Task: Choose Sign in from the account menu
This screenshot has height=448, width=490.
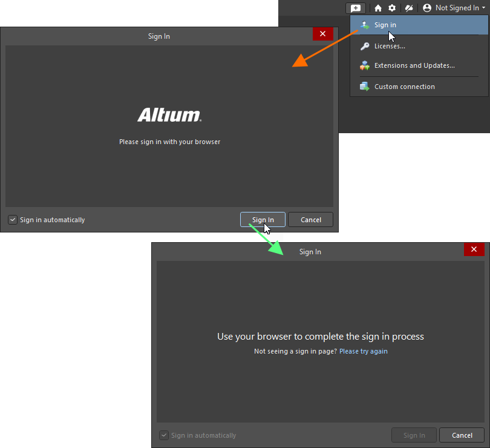Action: click(x=419, y=25)
